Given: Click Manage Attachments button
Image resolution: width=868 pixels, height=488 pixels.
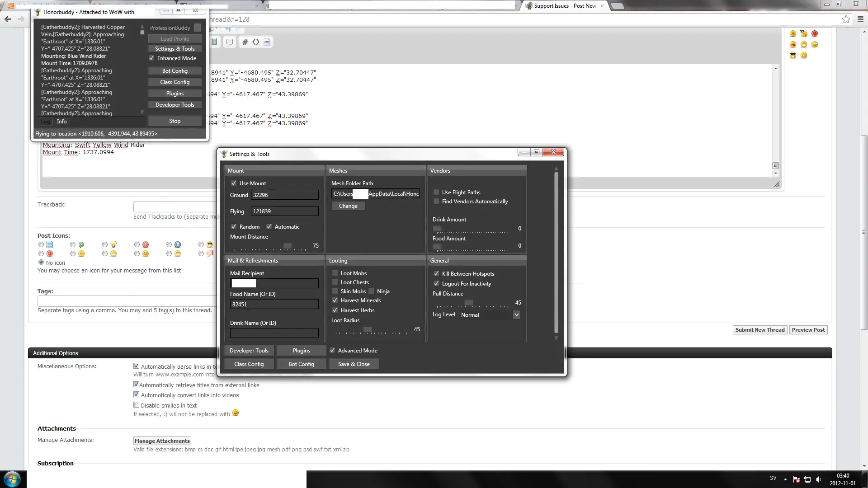Looking at the screenshot, I should (x=162, y=441).
